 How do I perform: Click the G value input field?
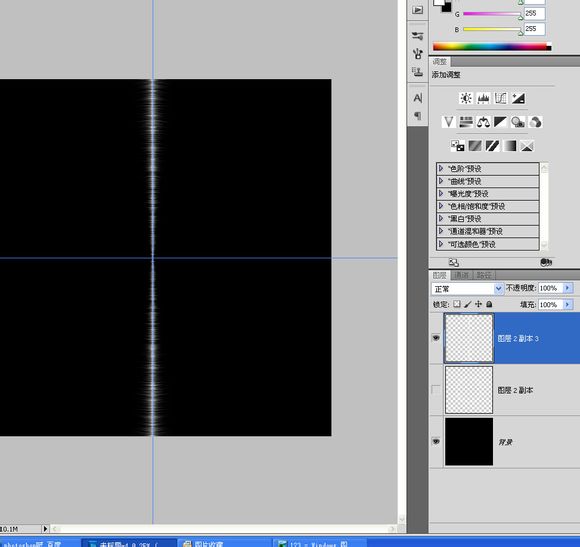[534, 13]
